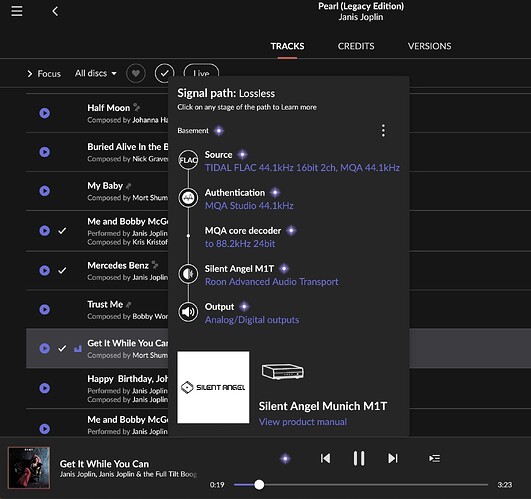Click checkmark on Get It While You Can row
Image resolution: width=531 pixels, height=499 pixels.
pyautogui.click(x=62, y=348)
